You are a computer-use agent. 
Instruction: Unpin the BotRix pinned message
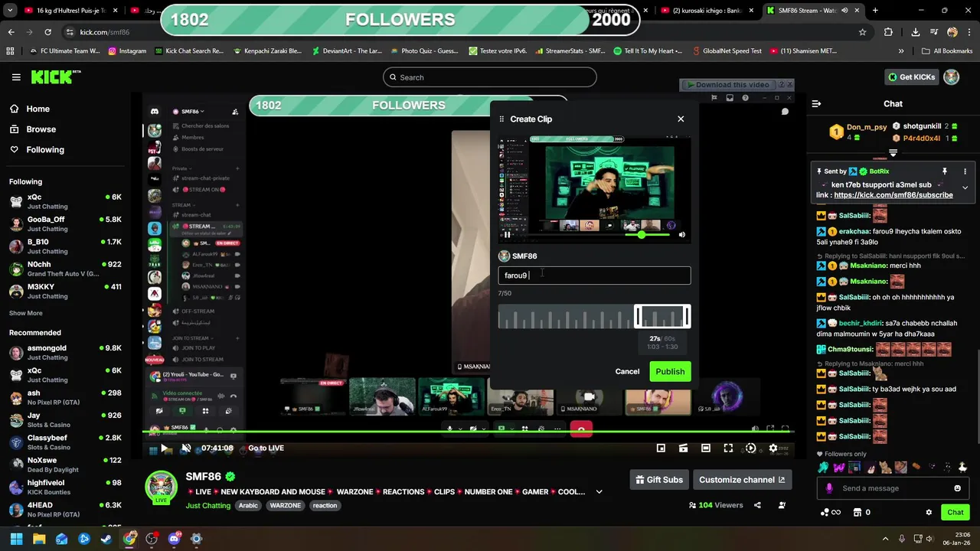pos(945,171)
